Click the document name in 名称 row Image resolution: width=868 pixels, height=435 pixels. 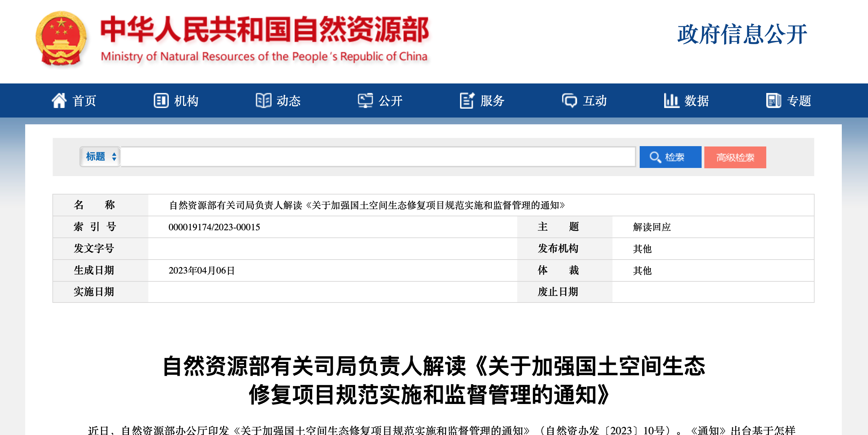tap(367, 205)
